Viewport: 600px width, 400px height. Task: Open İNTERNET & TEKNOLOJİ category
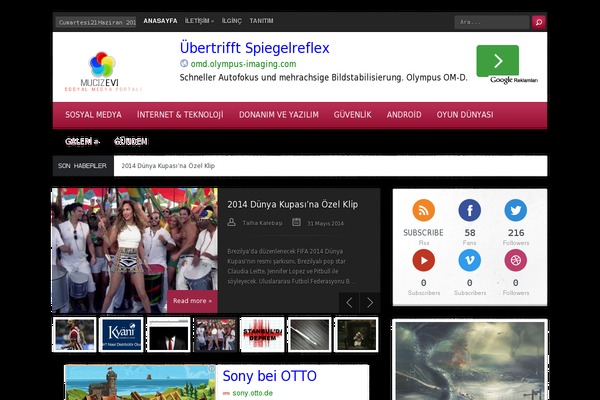(180, 114)
